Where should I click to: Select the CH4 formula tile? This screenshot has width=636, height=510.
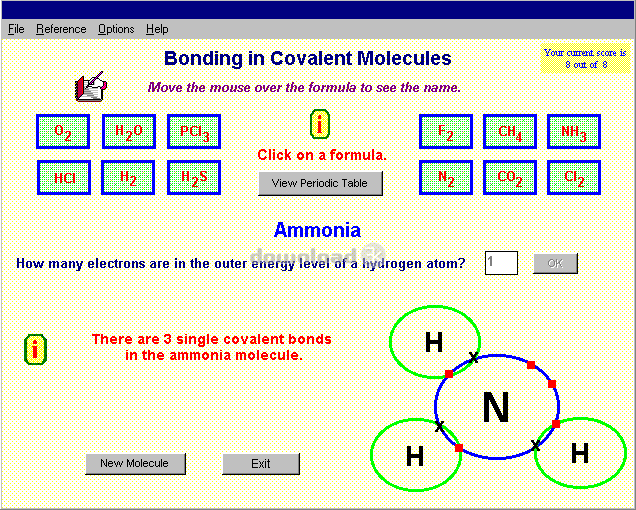point(510,131)
